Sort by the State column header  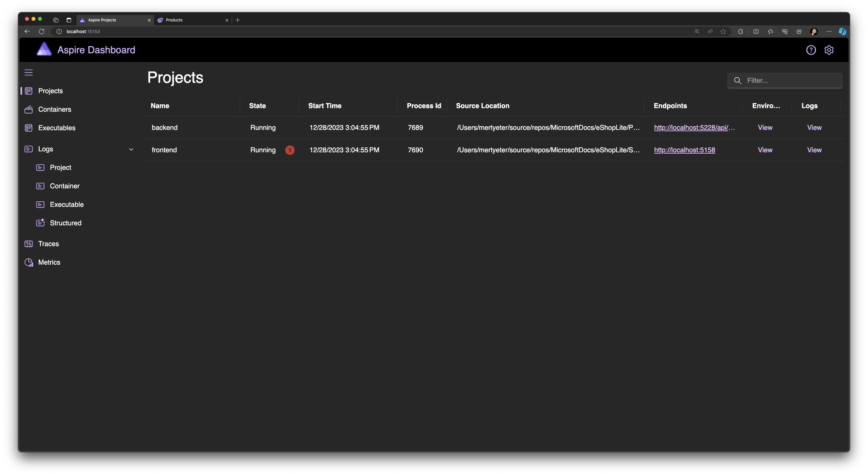[x=257, y=106]
